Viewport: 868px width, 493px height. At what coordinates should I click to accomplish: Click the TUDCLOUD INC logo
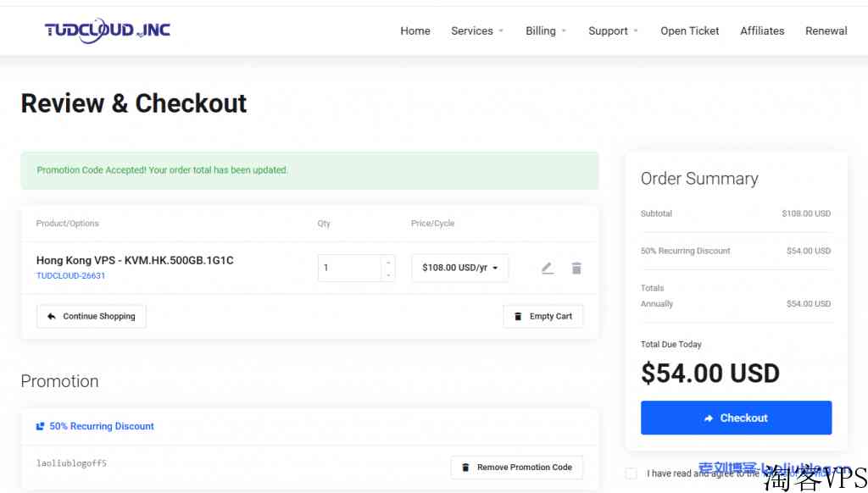click(108, 30)
